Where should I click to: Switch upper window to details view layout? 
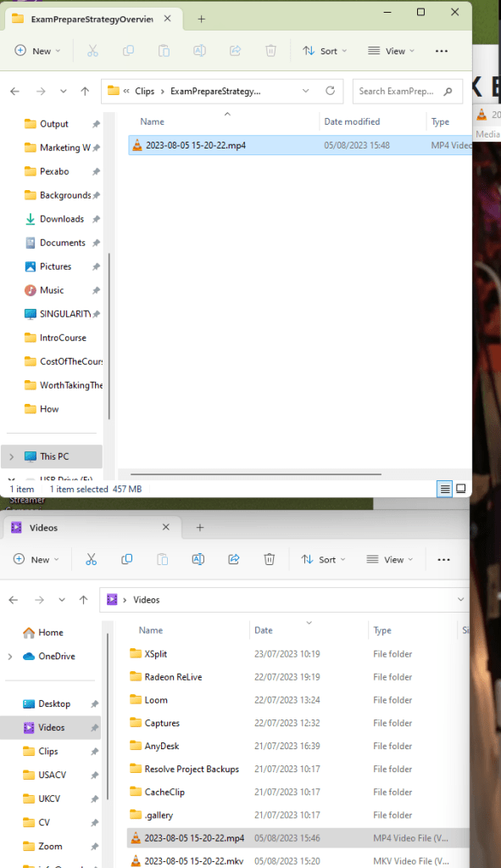pyautogui.click(x=444, y=489)
